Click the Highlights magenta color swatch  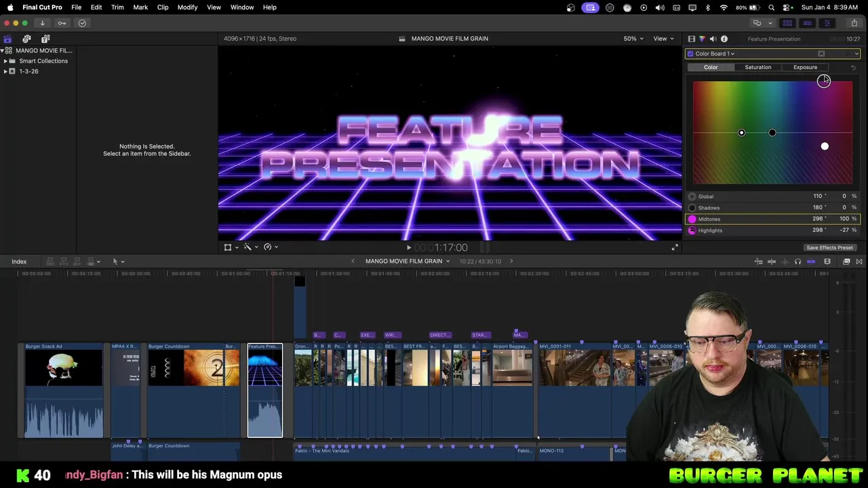692,230
